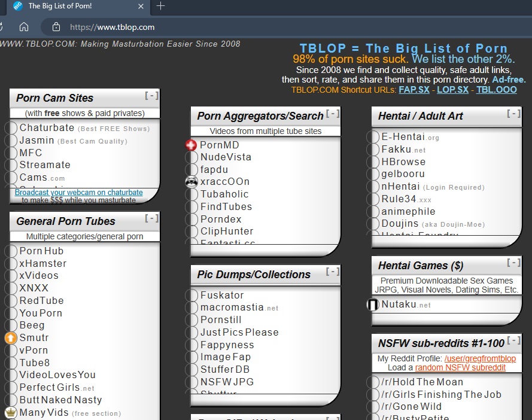Viewport: 532px width, 420px height.
Task: Open the Chaturbate link
Action: 47,128
